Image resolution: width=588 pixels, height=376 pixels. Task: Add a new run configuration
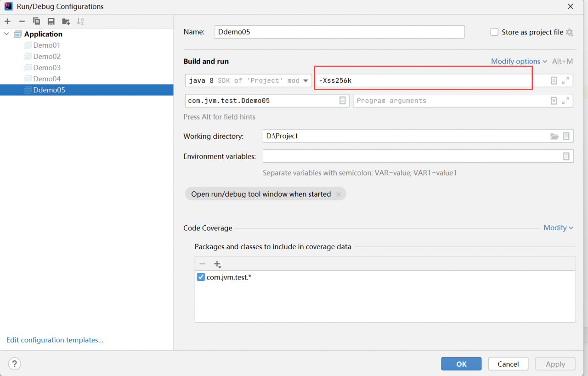click(x=7, y=21)
